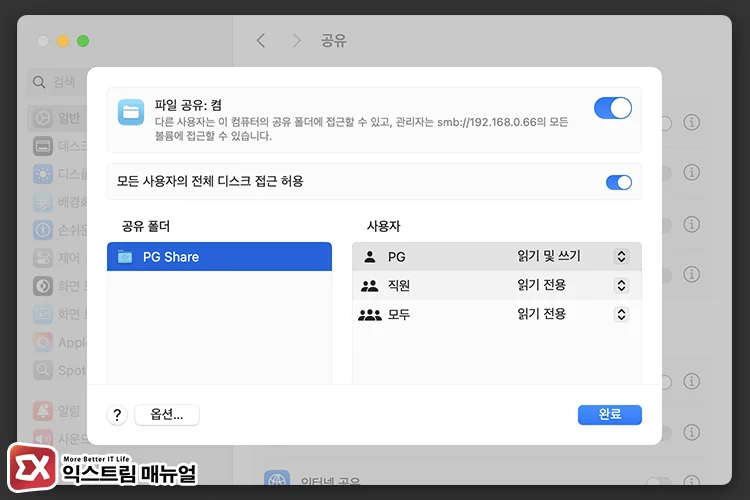Select the 직원 group row
Viewport: 750px width, 500px height.
[x=496, y=286]
